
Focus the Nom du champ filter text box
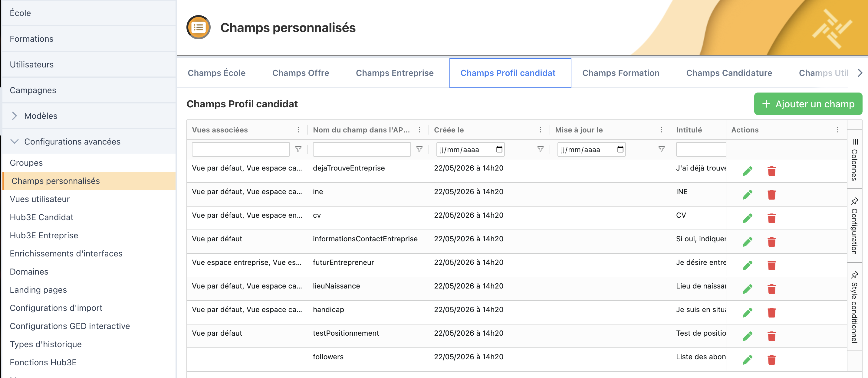pyautogui.click(x=362, y=149)
